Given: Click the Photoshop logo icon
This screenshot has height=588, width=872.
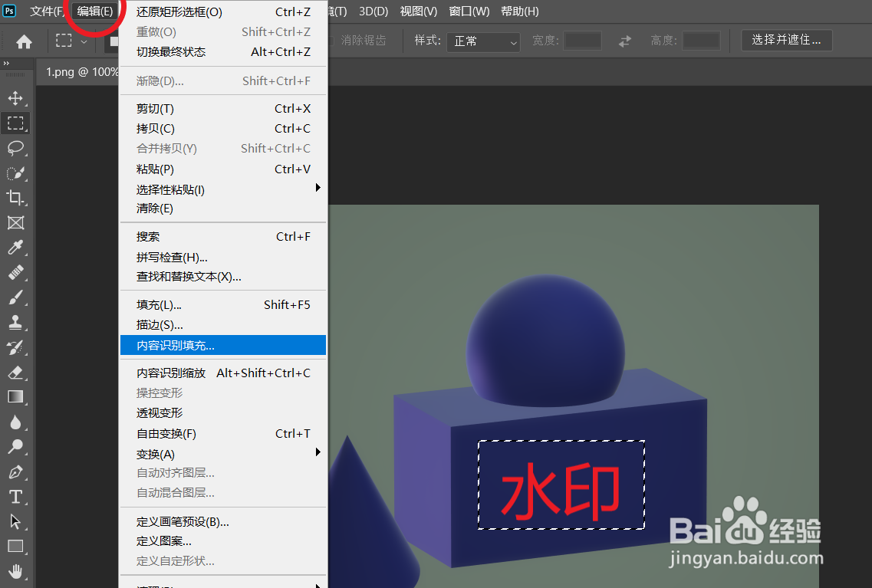Looking at the screenshot, I should point(9,11).
